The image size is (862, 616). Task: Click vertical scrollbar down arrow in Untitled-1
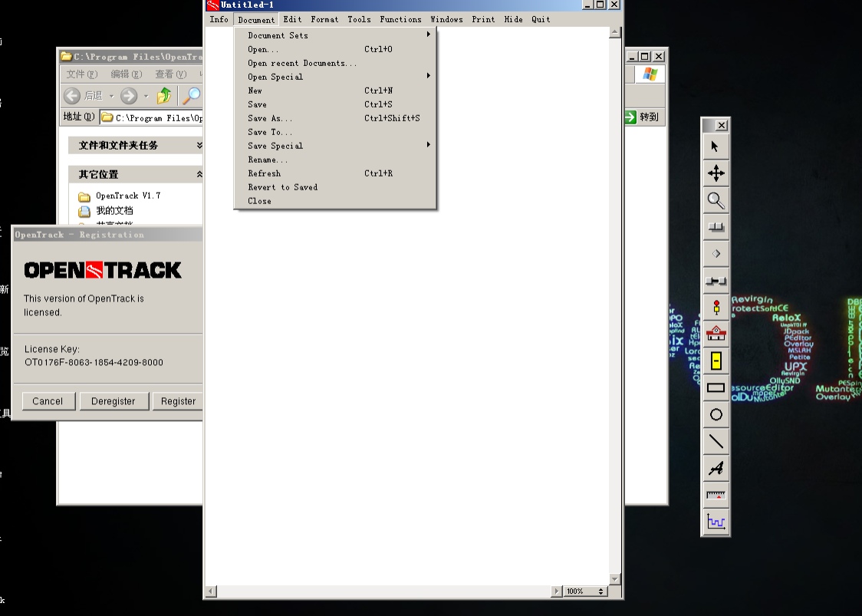(x=615, y=579)
